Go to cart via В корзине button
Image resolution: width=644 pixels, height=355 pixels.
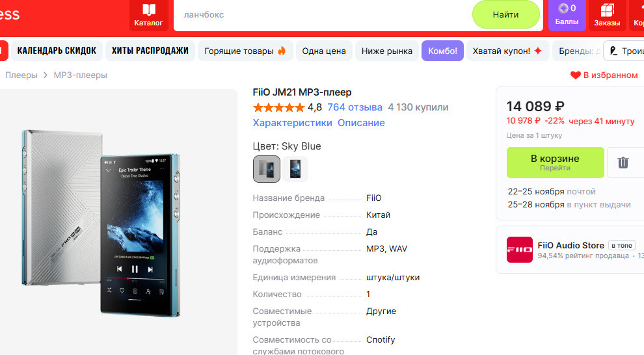point(556,163)
